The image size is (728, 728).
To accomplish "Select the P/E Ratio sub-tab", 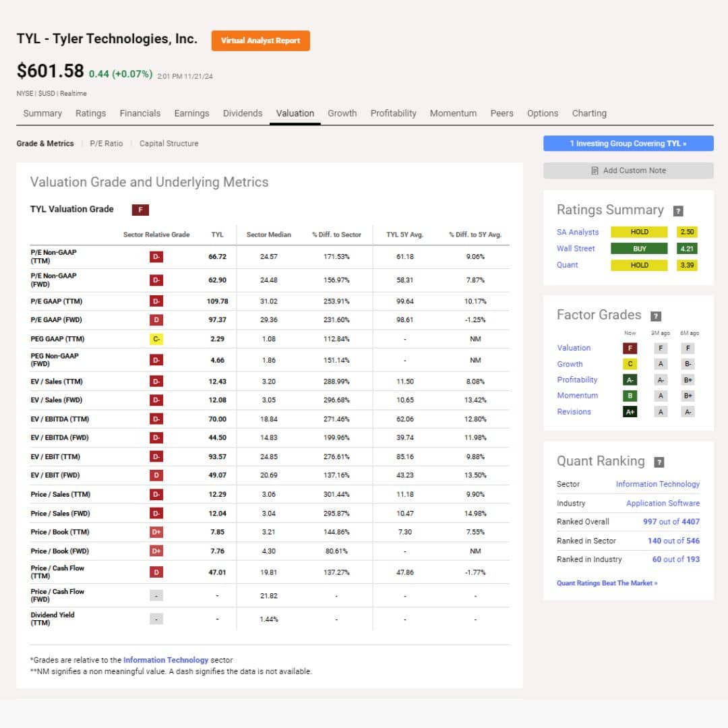I will pyautogui.click(x=107, y=144).
